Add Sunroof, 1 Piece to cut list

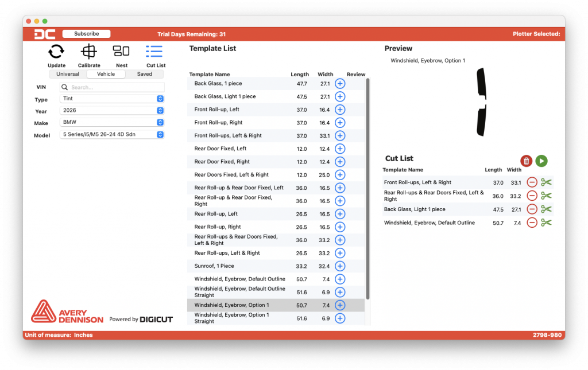339,266
